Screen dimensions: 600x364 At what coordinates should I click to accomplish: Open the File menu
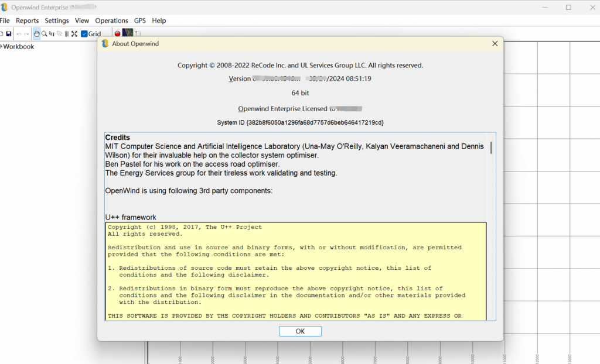pyautogui.click(x=5, y=20)
